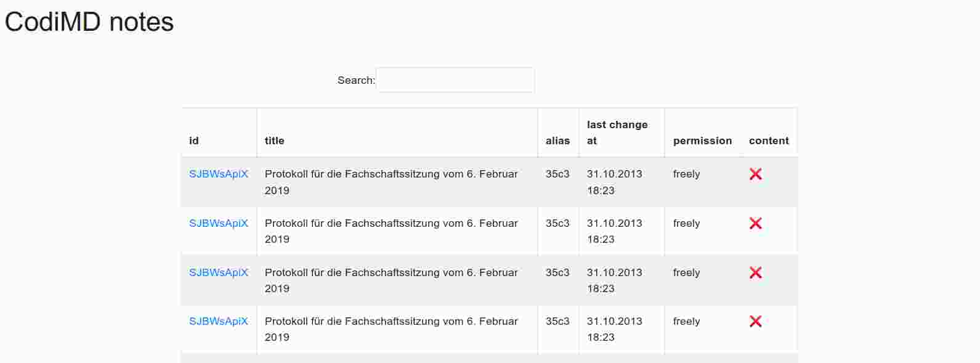Click the third row's red X content icon
The width and height of the screenshot is (980, 363).
pos(756,272)
